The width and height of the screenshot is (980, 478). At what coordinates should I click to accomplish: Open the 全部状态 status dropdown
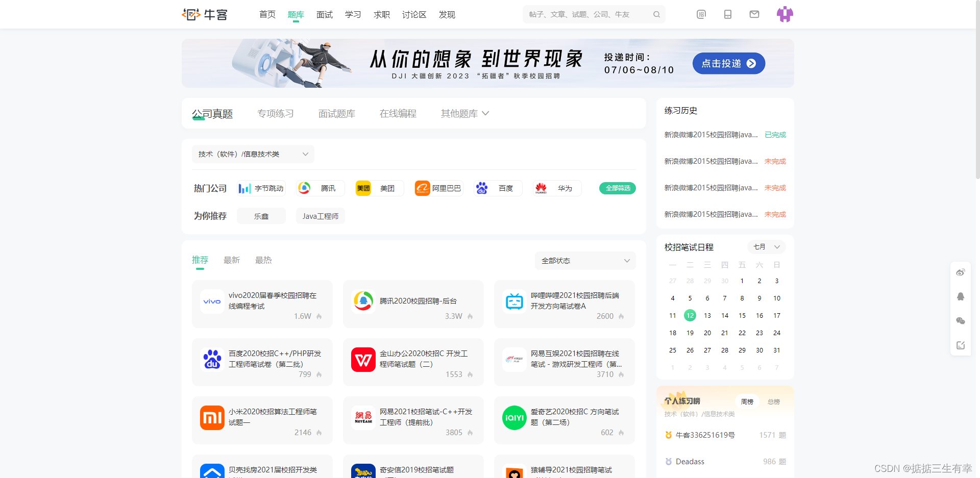pos(585,261)
